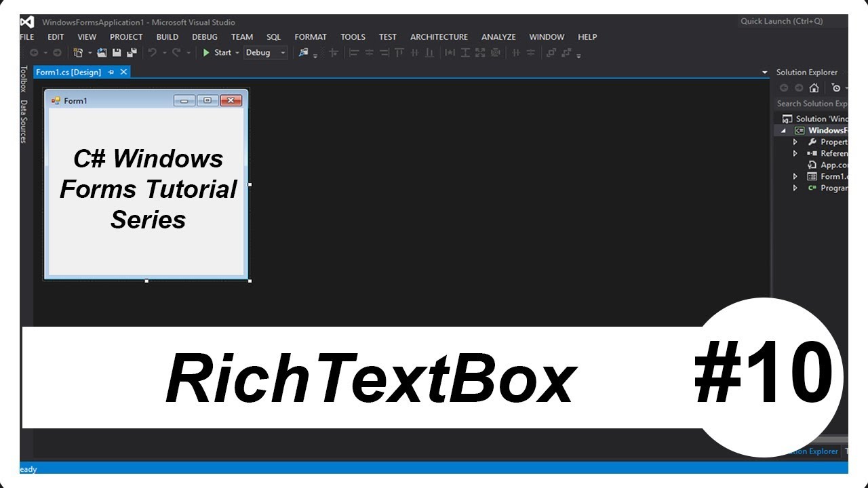Open the dropdown arrow beside Start
Viewport: 868px width, 488px height.
(237, 53)
